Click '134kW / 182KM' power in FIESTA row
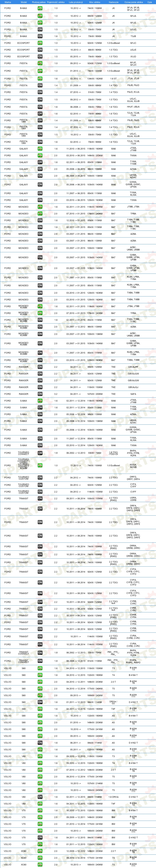The image size is (156, 868). pos(95,78)
